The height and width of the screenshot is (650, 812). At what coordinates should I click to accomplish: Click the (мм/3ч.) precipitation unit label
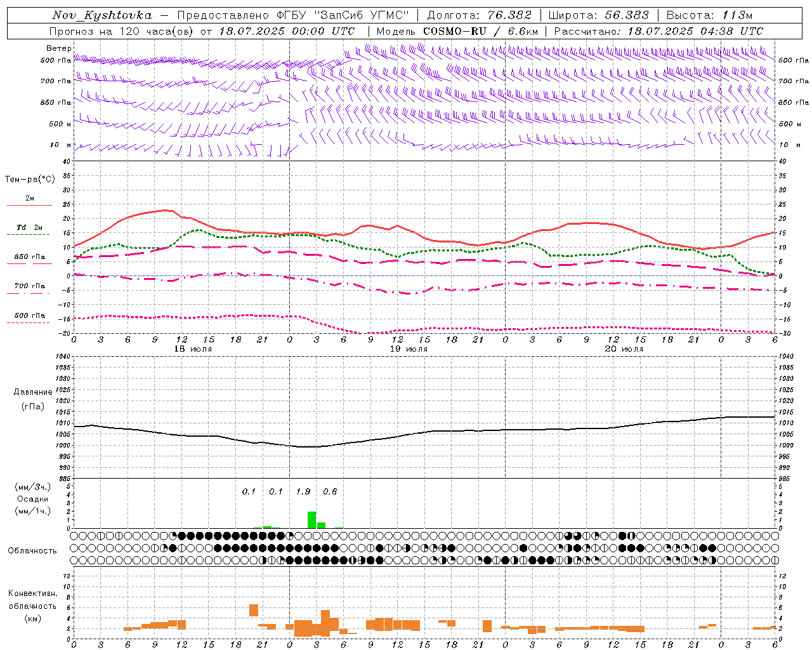(x=32, y=487)
